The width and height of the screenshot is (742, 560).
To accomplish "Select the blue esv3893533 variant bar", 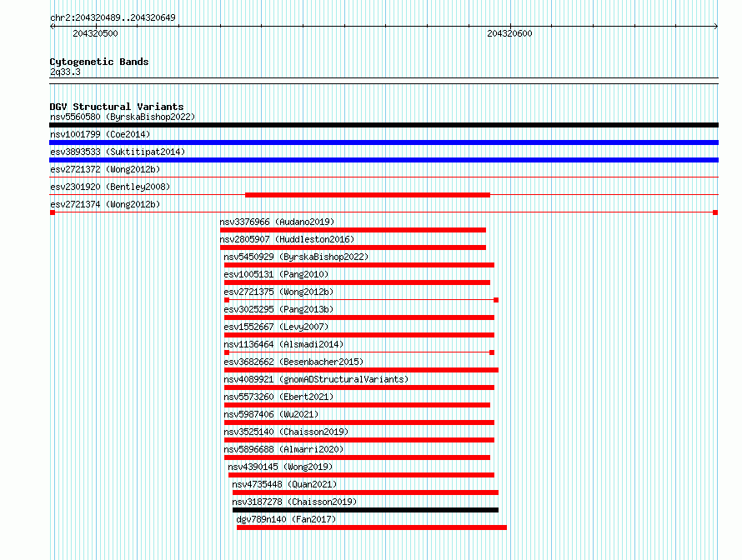I will pos(384,160).
